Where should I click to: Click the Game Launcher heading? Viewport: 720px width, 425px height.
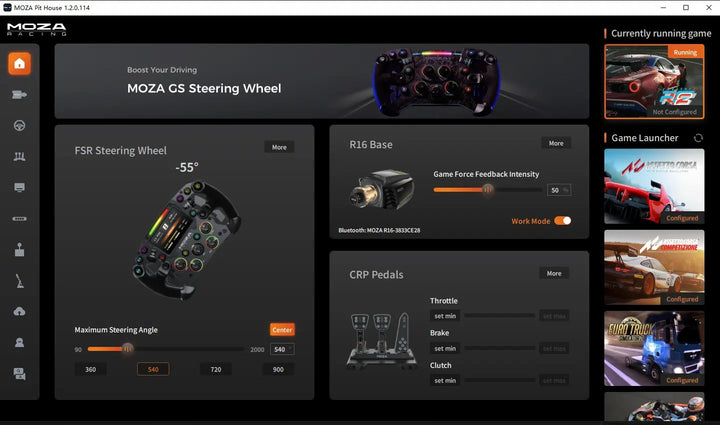[644, 138]
